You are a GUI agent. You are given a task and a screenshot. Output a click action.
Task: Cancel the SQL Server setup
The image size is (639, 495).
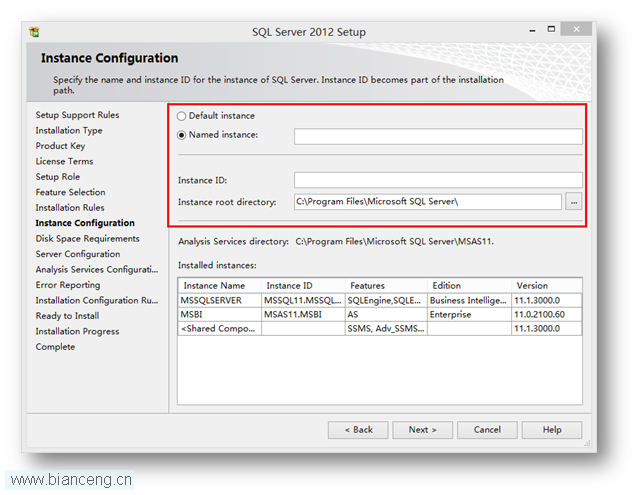[487, 430]
